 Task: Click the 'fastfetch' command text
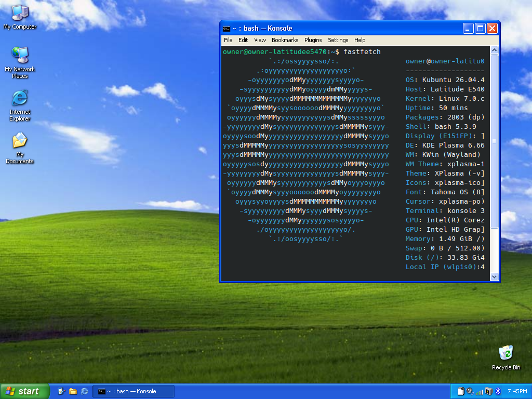362,51
